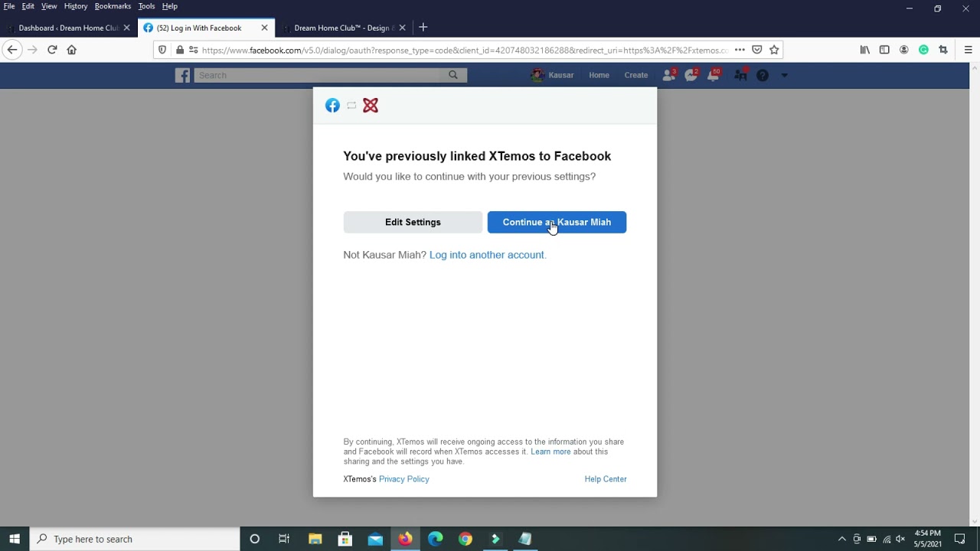This screenshot has width=980, height=551.
Task: Toggle Firefox sidebar icon
Action: (884, 50)
